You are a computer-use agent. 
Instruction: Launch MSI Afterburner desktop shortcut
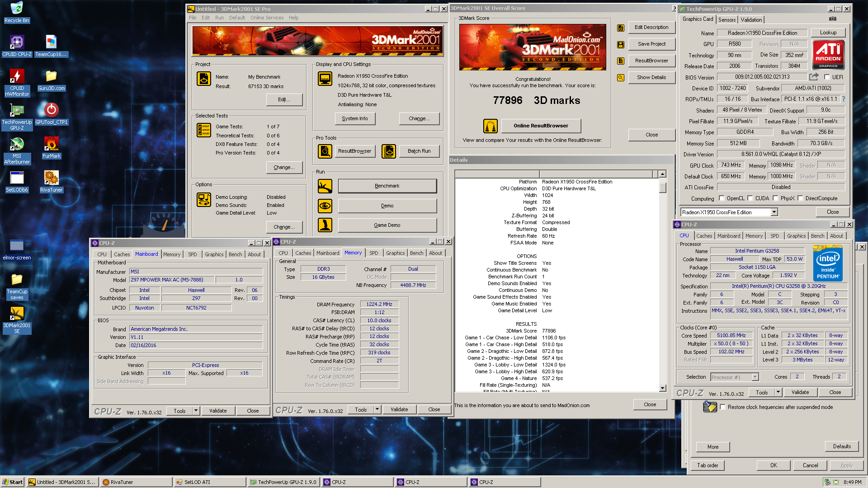(x=17, y=151)
